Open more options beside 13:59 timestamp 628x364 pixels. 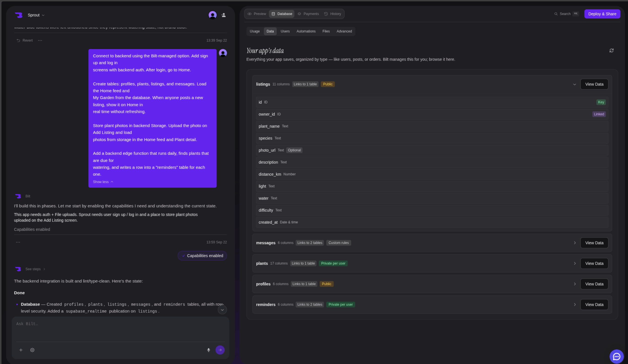pyautogui.click(x=18, y=242)
